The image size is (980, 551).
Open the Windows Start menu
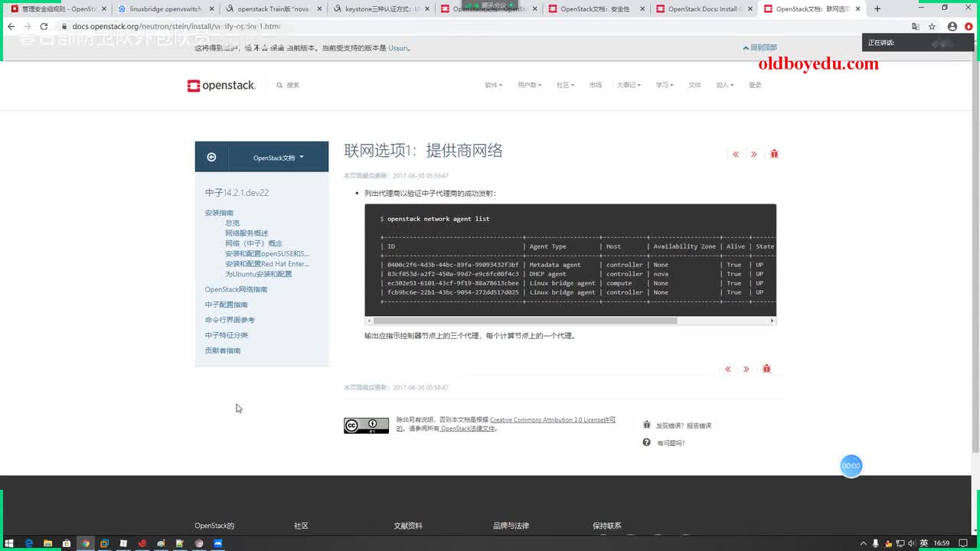(x=9, y=543)
